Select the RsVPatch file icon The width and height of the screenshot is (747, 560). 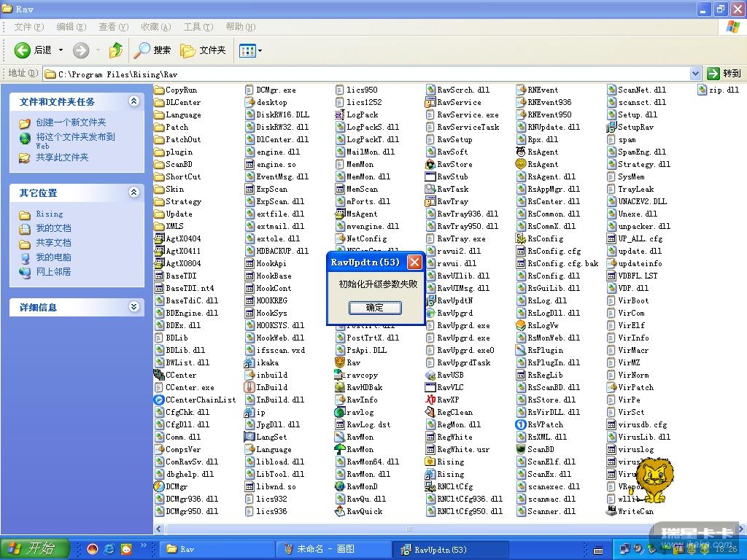[x=521, y=424]
